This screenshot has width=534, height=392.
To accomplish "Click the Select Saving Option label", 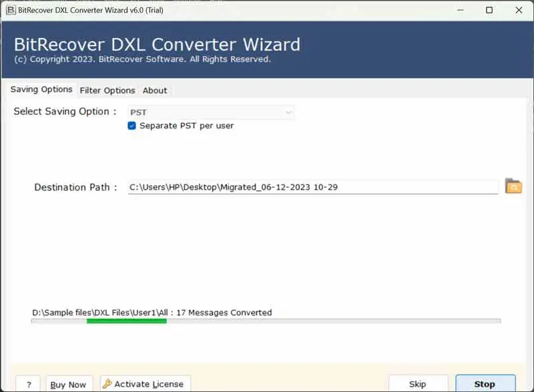I will pyautogui.click(x=65, y=112).
